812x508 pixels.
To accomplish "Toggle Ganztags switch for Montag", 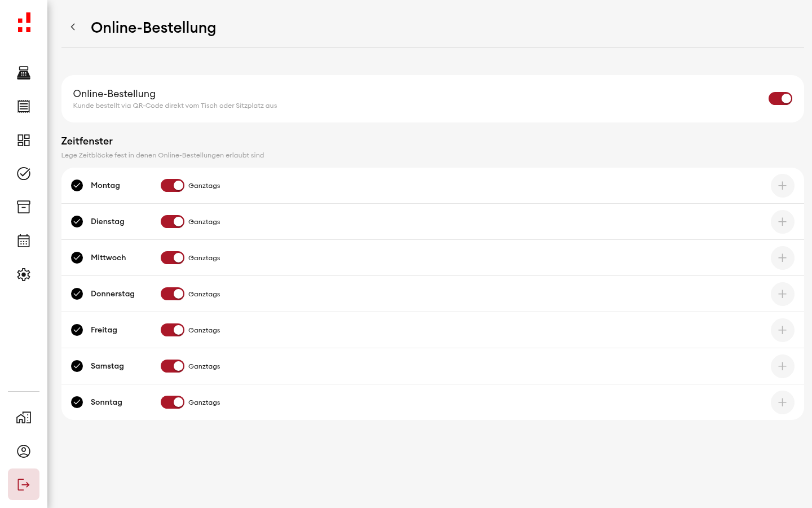I will 173,186.
